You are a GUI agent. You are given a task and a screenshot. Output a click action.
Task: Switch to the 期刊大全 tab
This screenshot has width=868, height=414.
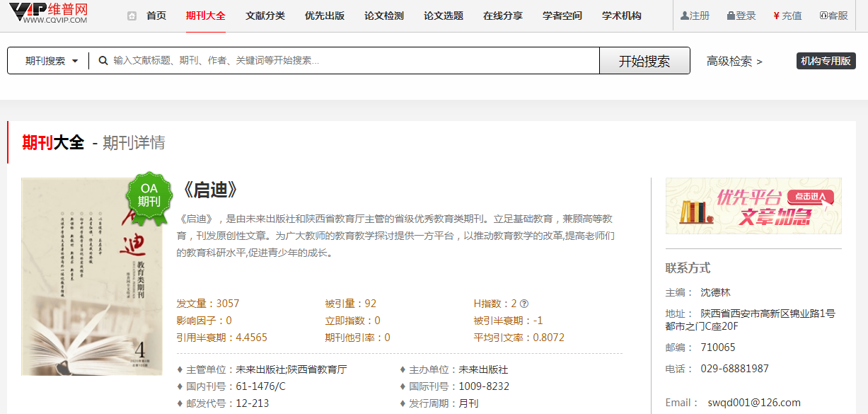(205, 16)
